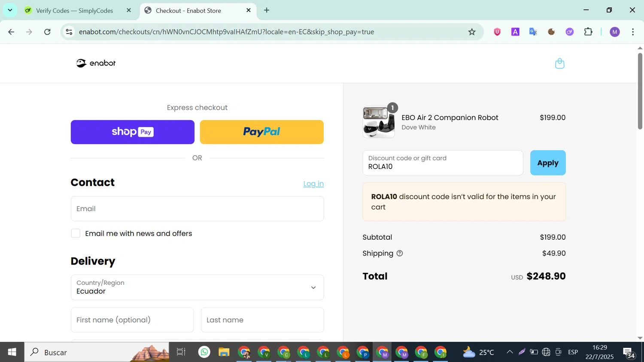This screenshot has width=644, height=362.
Task: Click the address bar URL
Action: (x=226, y=32)
